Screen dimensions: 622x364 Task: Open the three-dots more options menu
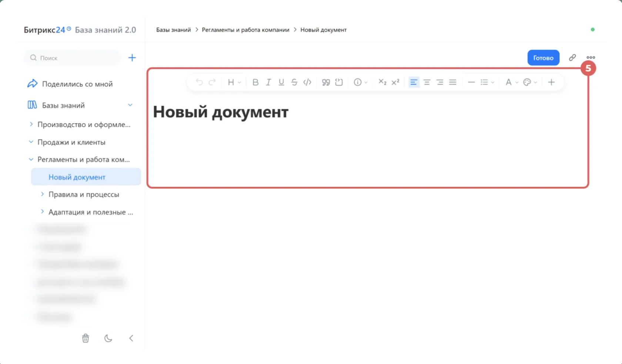[591, 57]
